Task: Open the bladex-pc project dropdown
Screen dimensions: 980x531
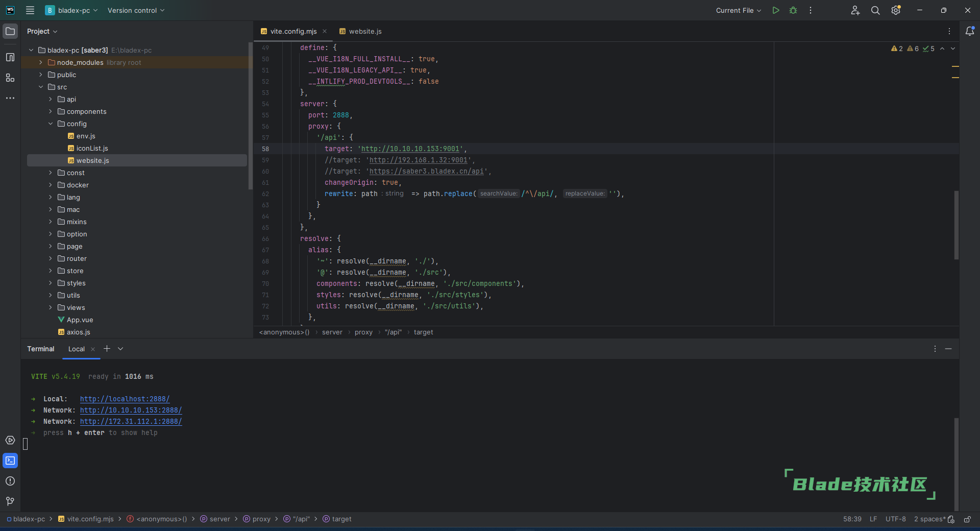Action: coord(71,10)
